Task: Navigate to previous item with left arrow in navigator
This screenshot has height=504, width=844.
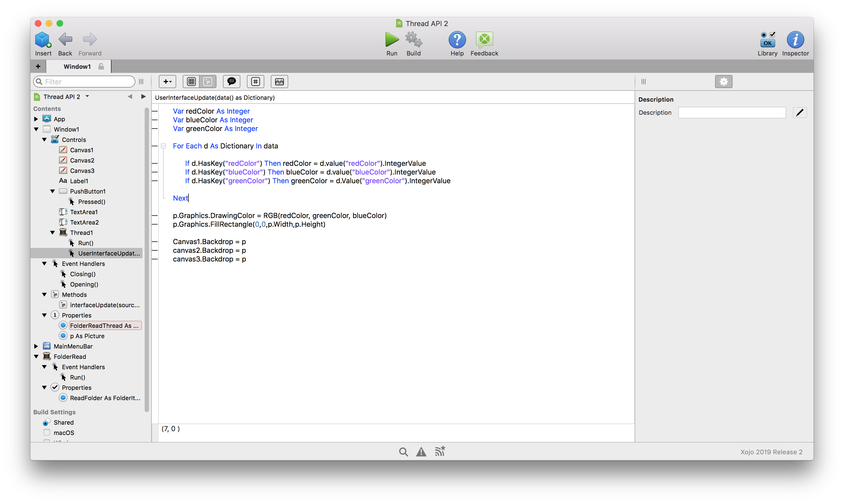Action: coord(130,97)
